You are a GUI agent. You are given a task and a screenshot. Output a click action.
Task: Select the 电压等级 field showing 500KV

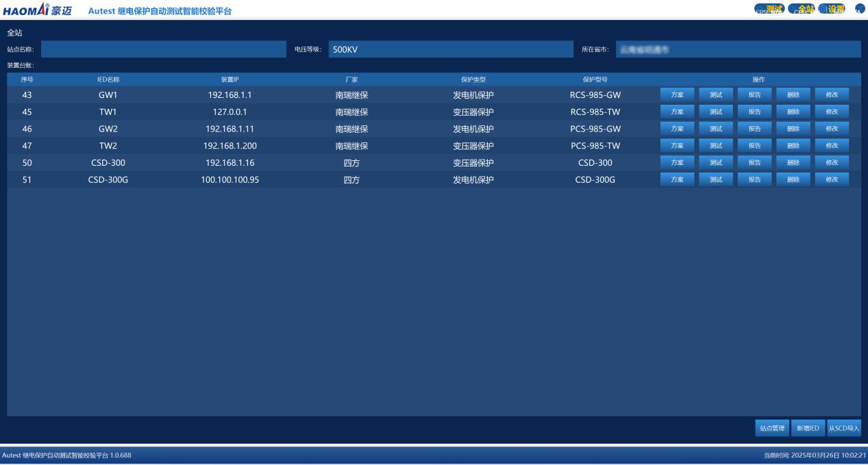(450, 49)
